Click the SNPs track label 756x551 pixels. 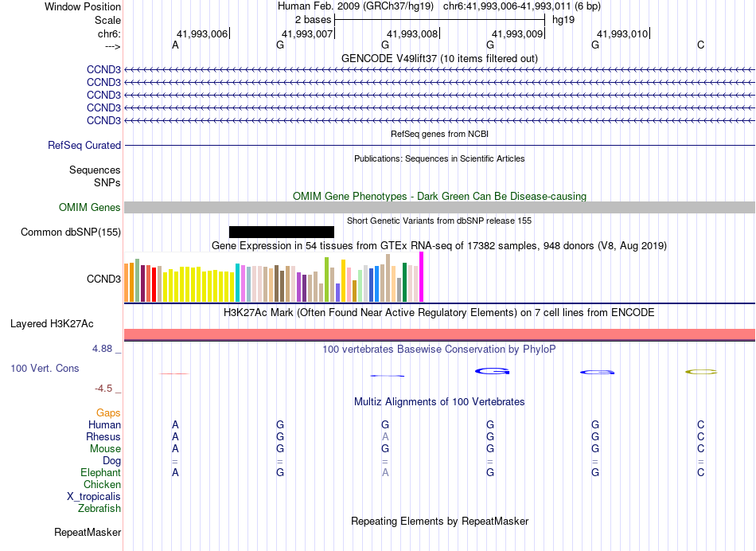pyautogui.click(x=107, y=182)
